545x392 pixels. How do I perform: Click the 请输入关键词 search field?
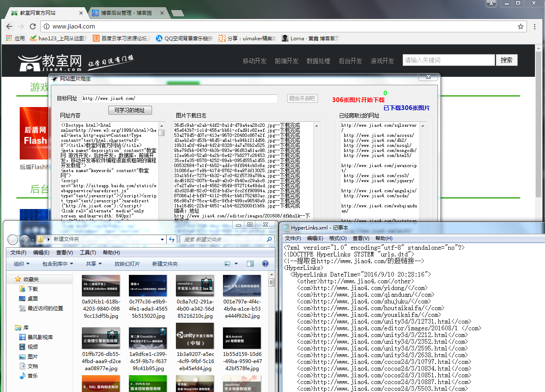pos(448,60)
